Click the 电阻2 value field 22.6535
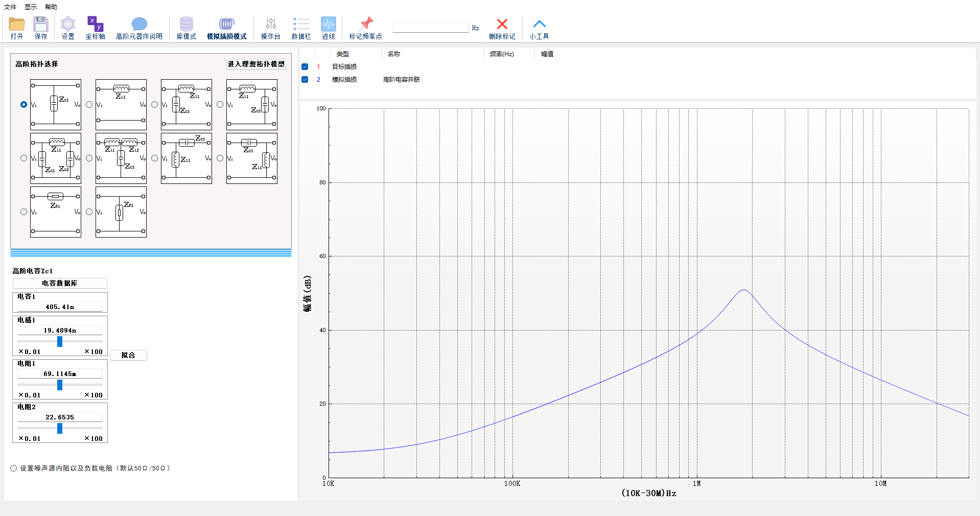This screenshot has width=980, height=516. point(60,417)
